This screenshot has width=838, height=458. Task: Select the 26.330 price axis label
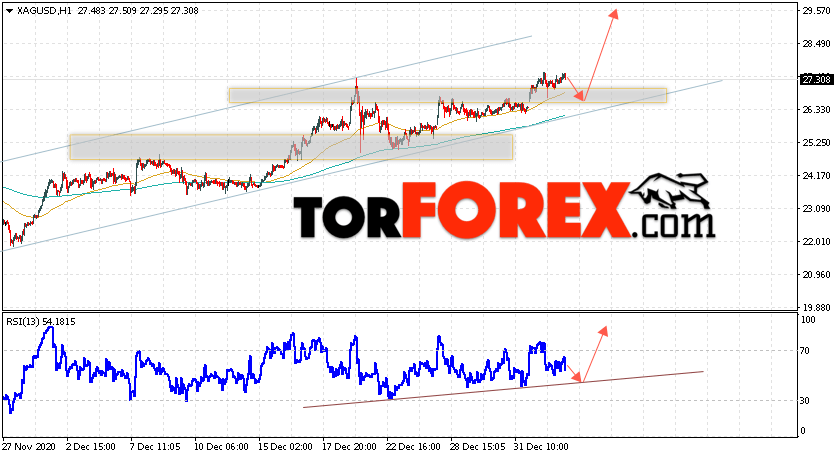(x=816, y=110)
